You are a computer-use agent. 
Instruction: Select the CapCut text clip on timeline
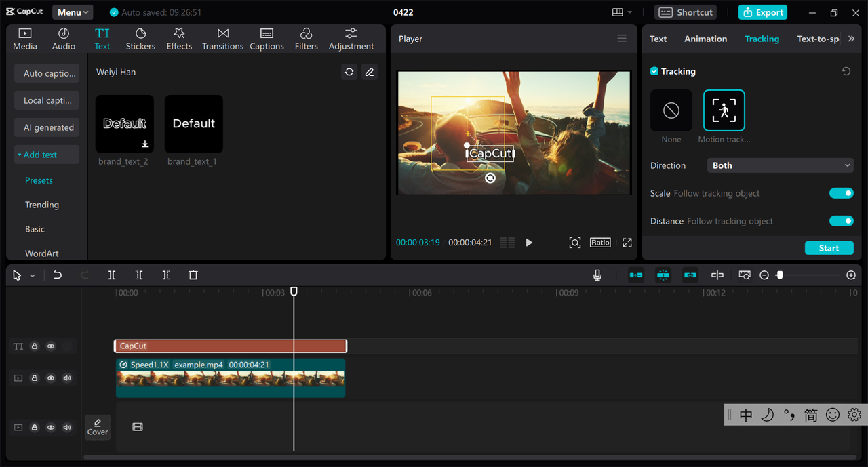pyautogui.click(x=231, y=346)
